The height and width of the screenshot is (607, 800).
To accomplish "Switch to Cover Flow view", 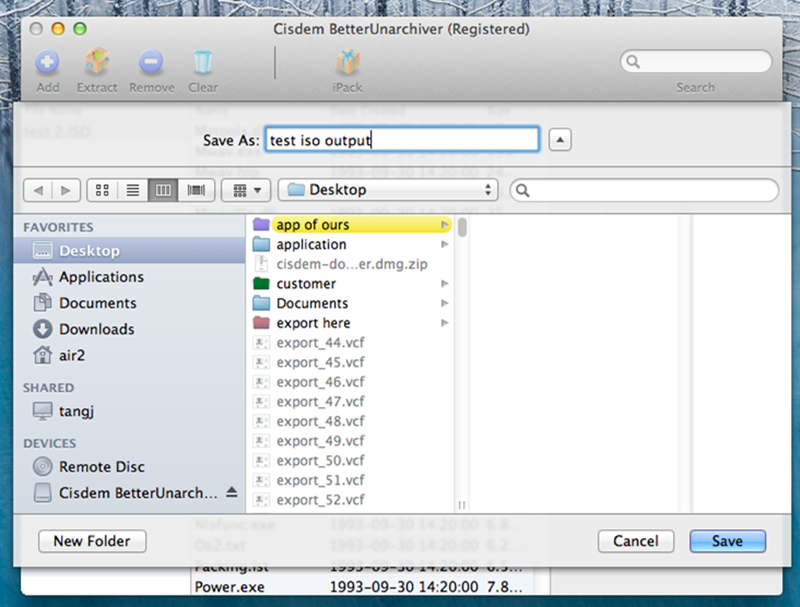I will pyautogui.click(x=196, y=190).
